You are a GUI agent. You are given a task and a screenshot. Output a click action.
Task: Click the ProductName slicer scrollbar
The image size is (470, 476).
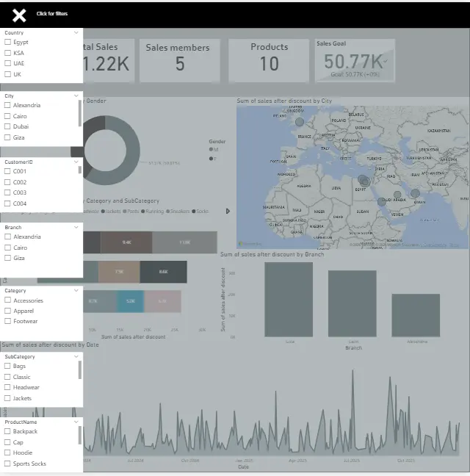80,435
